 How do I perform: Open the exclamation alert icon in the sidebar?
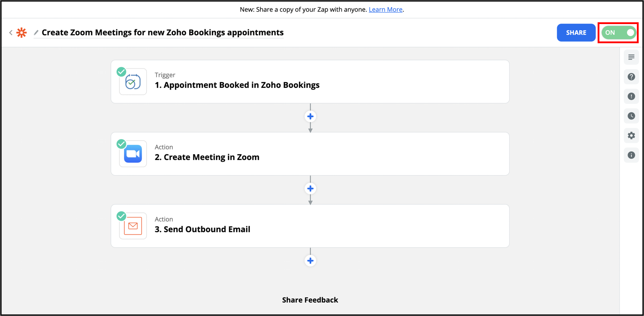pyautogui.click(x=631, y=96)
